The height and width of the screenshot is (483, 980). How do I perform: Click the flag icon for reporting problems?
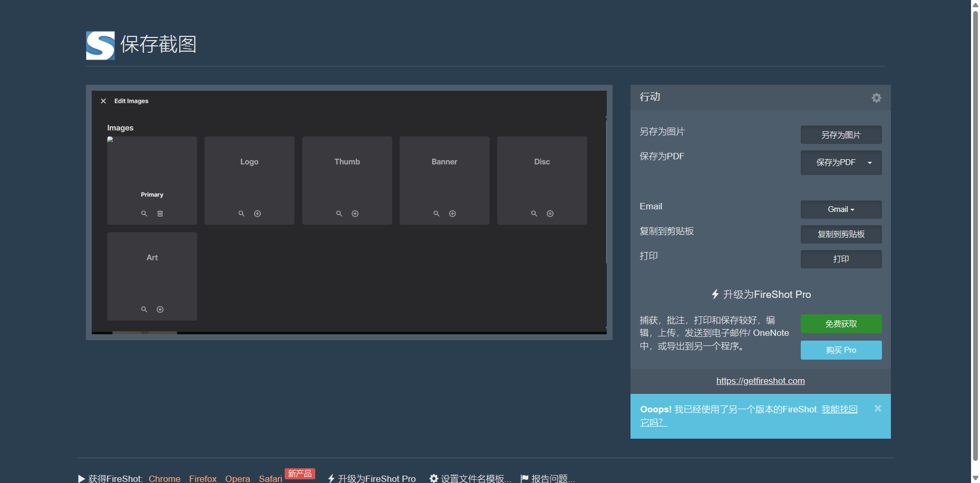click(x=525, y=479)
